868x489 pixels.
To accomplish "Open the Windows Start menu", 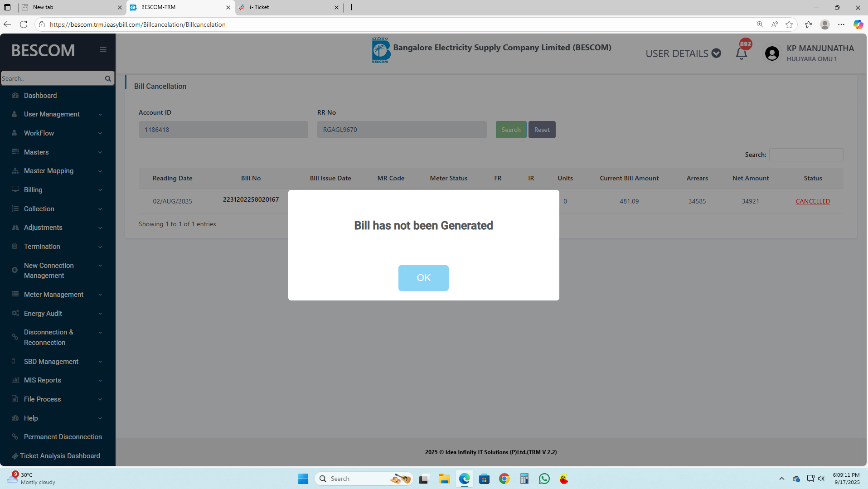I will (x=303, y=479).
